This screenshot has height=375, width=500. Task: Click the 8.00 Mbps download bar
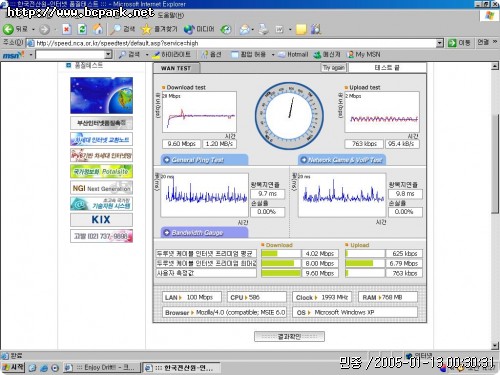[281, 263]
